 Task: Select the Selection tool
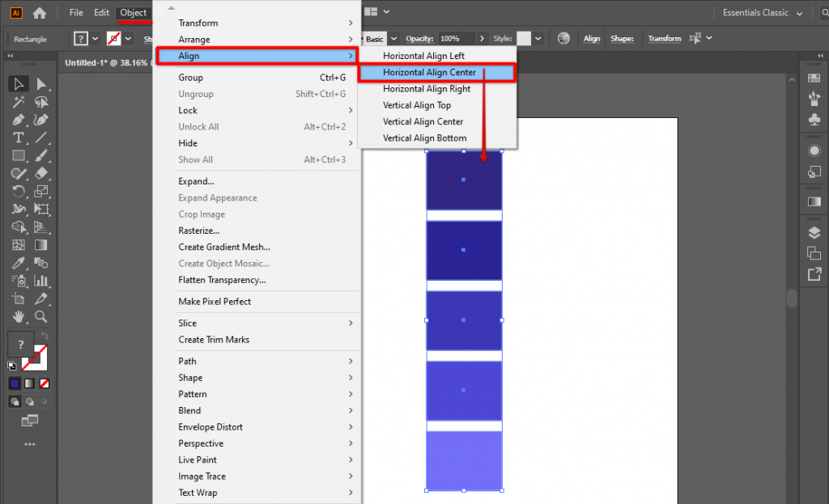[x=18, y=83]
